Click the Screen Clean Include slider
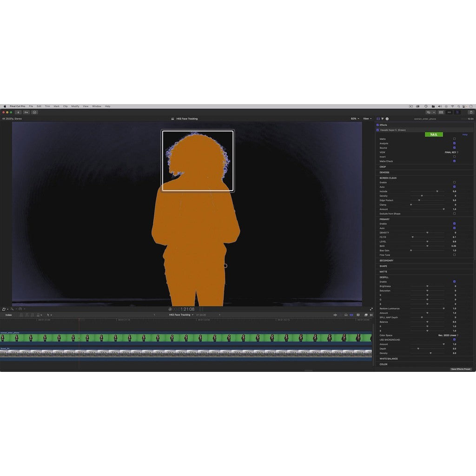Viewport: 476px width, 476px height. click(427, 192)
